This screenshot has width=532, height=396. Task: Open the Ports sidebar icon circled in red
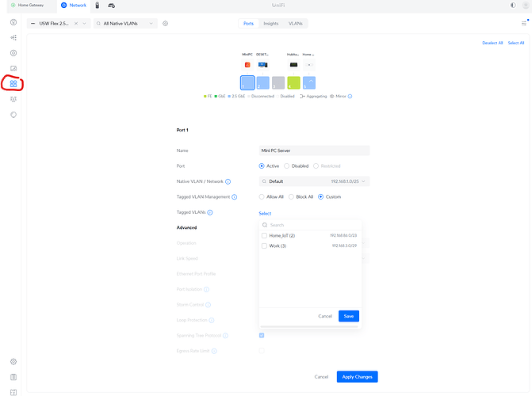pyautogui.click(x=13, y=83)
